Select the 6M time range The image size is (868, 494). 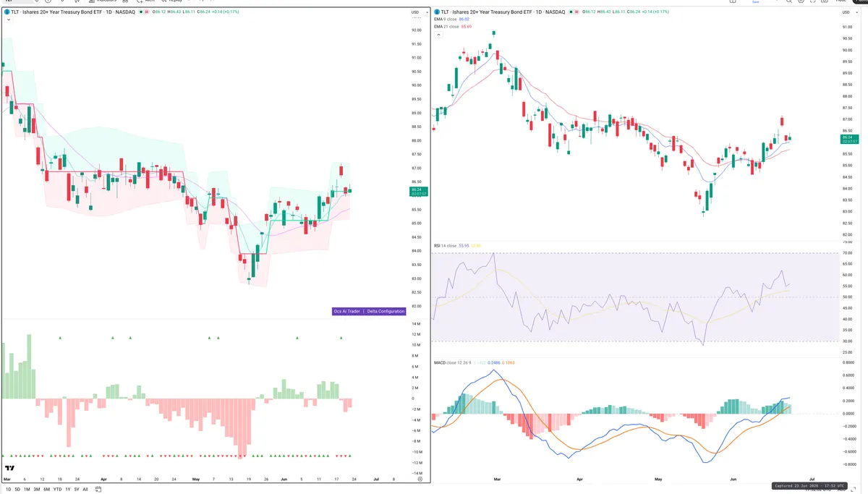click(x=46, y=490)
